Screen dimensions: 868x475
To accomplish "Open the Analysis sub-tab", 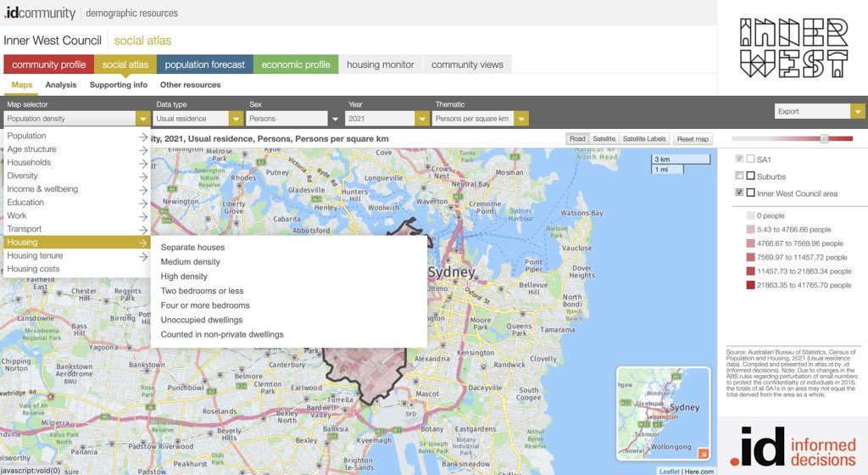I will pos(61,85).
